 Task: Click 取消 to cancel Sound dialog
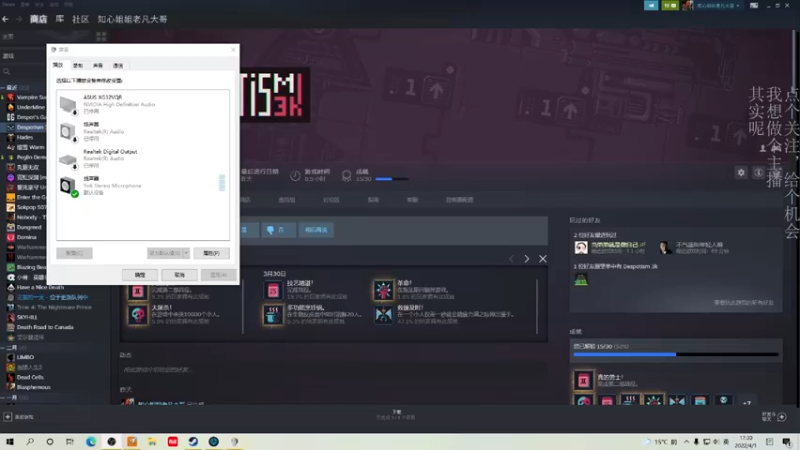tap(180, 275)
